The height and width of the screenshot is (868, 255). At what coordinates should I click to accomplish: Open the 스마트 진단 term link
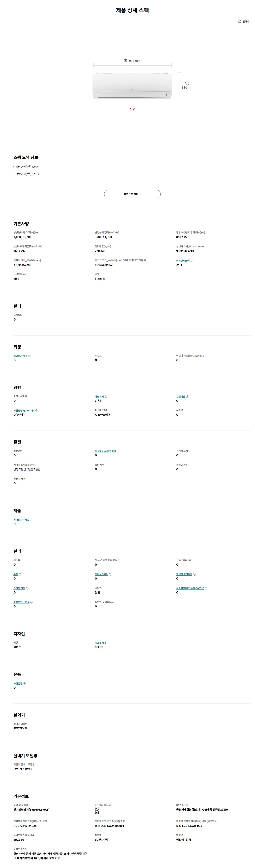19,588
